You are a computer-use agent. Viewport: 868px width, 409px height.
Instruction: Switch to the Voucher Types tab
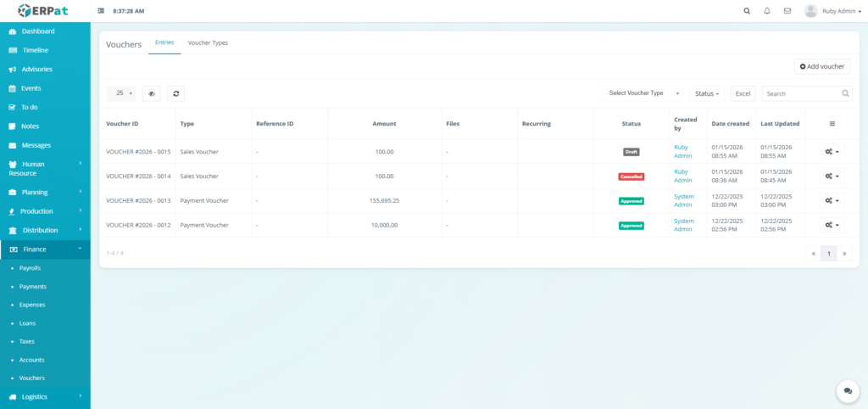208,42
